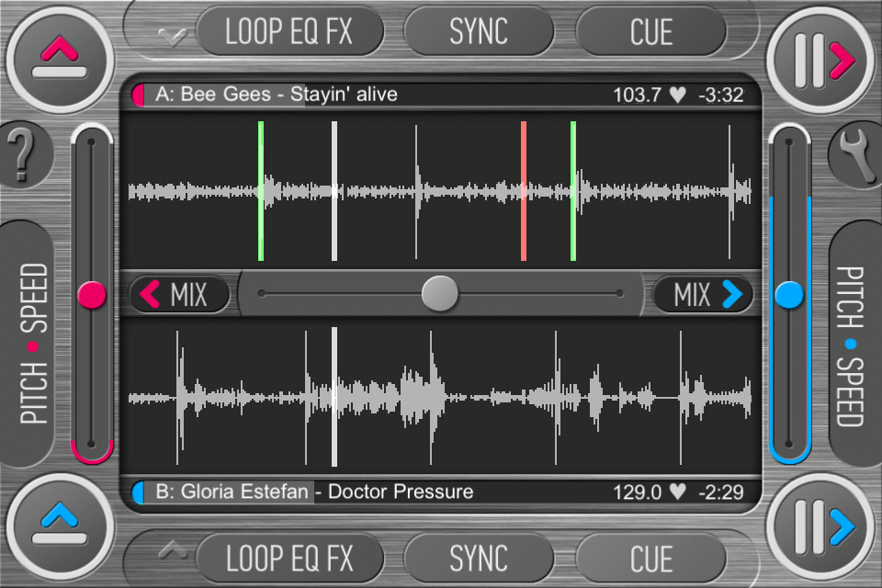
Task: Select the track title 'A: Bee Gees - Stayin' alive'
Action: point(277,94)
